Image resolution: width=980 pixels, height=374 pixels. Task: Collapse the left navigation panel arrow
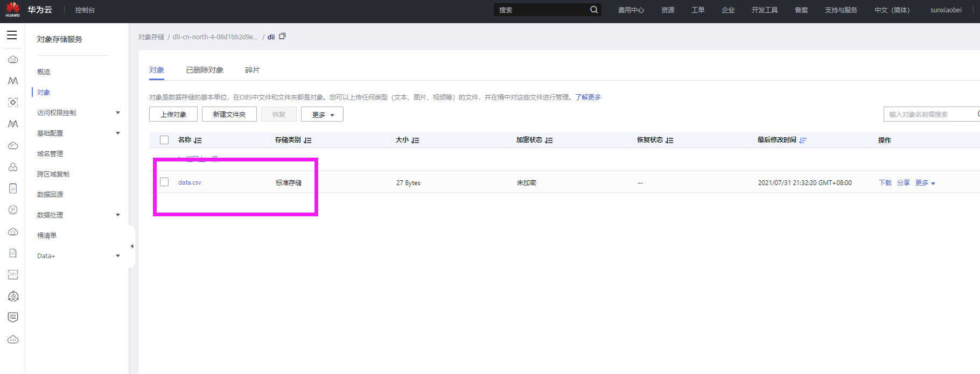(x=132, y=246)
